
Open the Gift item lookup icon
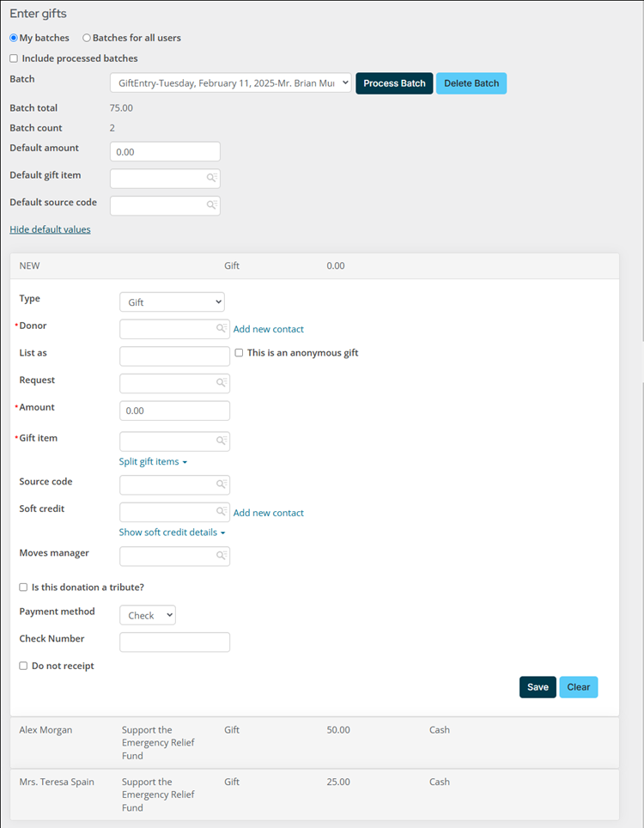pyautogui.click(x=222, y=441)
